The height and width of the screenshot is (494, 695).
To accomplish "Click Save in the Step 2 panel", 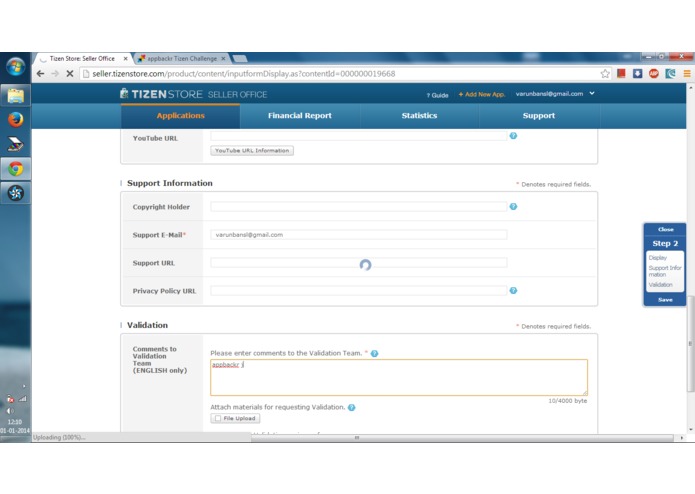I will click(665, 300).
